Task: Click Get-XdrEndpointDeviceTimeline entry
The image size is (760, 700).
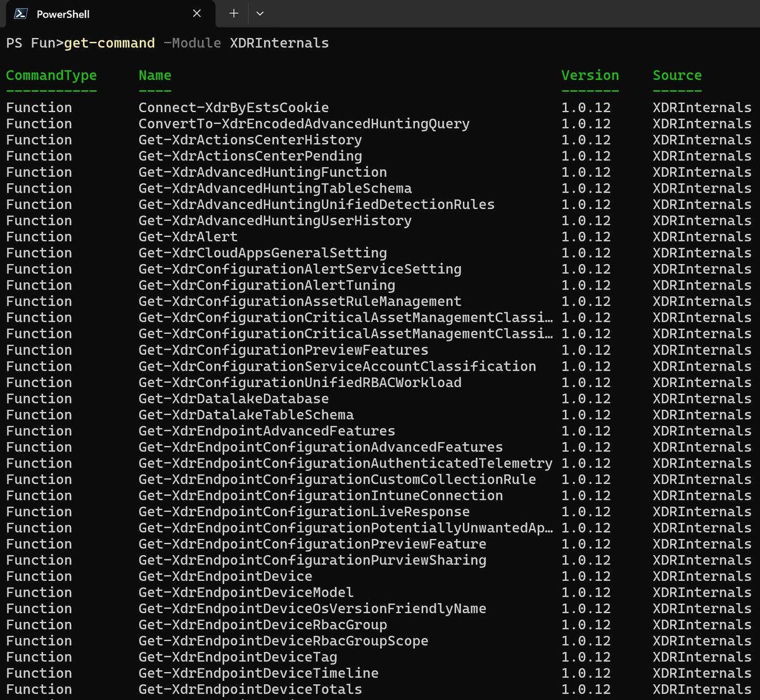Action: 258,673
